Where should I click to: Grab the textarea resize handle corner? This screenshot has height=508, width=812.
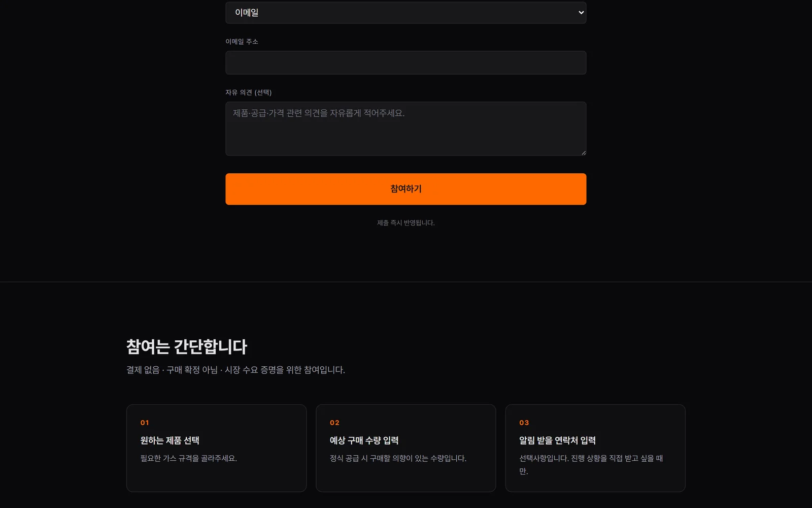click(584, 153)
